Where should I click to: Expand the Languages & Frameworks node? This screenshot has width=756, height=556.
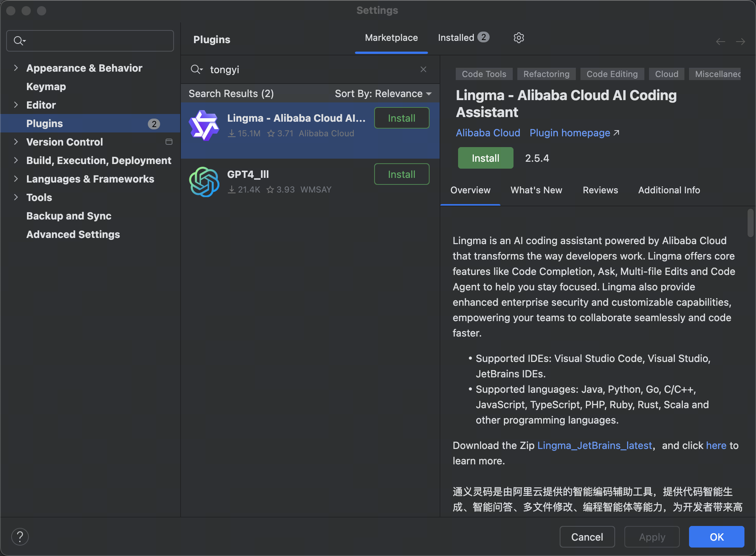[16, 179]
